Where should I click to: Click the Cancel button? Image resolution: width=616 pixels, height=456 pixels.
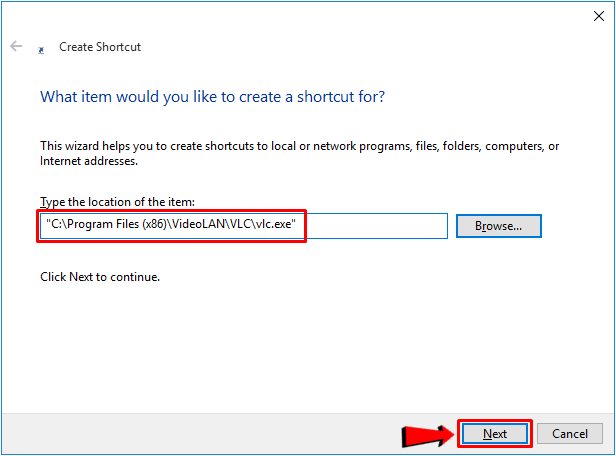click(570, 434)
